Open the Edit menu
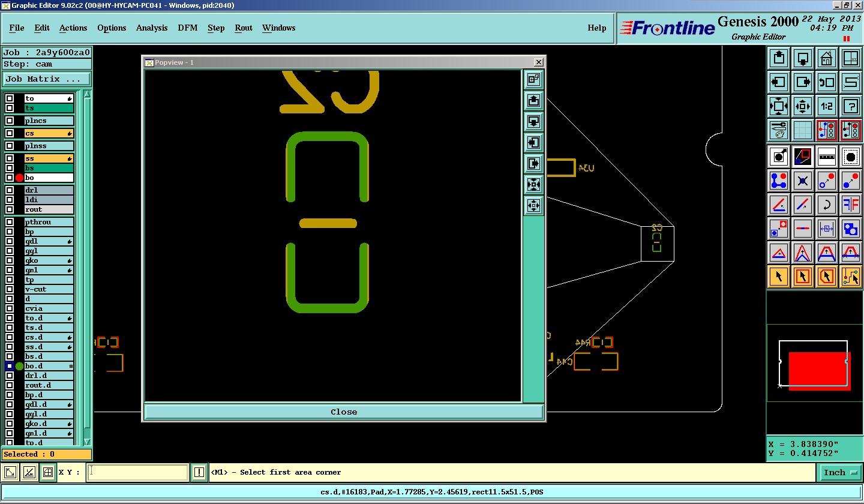The width and height of the screenshot is (864, 504). pyautogui.click(x=42, y=28)
